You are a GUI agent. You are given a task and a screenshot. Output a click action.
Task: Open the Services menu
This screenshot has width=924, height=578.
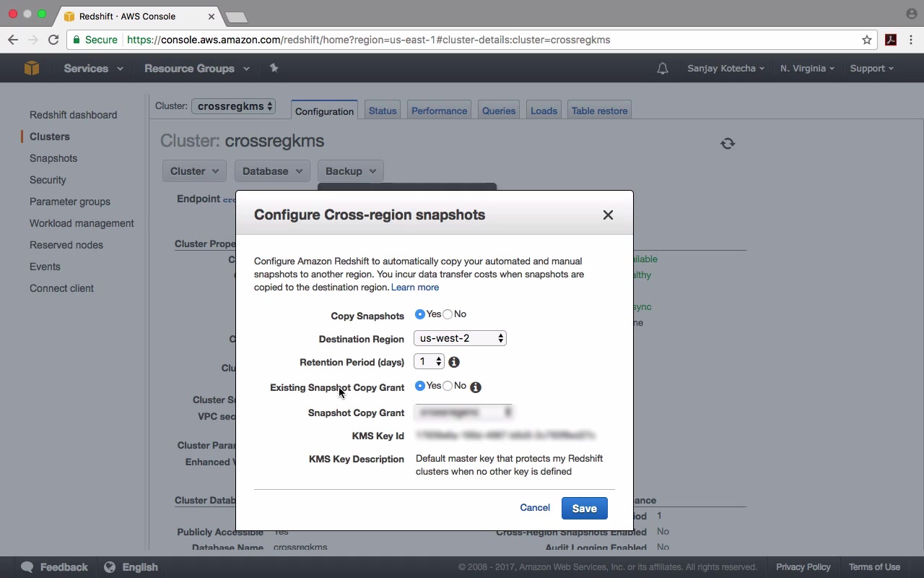(93, 69)
